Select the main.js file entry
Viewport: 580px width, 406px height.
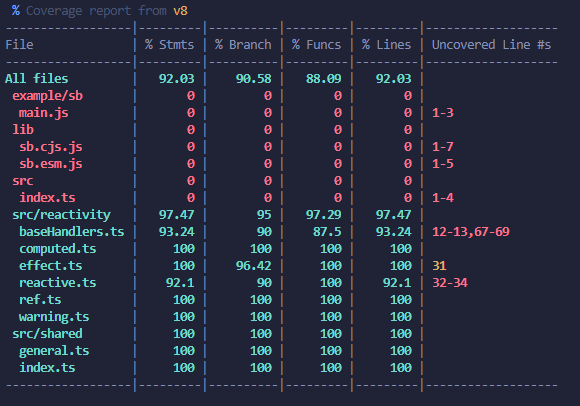point(43,113)
